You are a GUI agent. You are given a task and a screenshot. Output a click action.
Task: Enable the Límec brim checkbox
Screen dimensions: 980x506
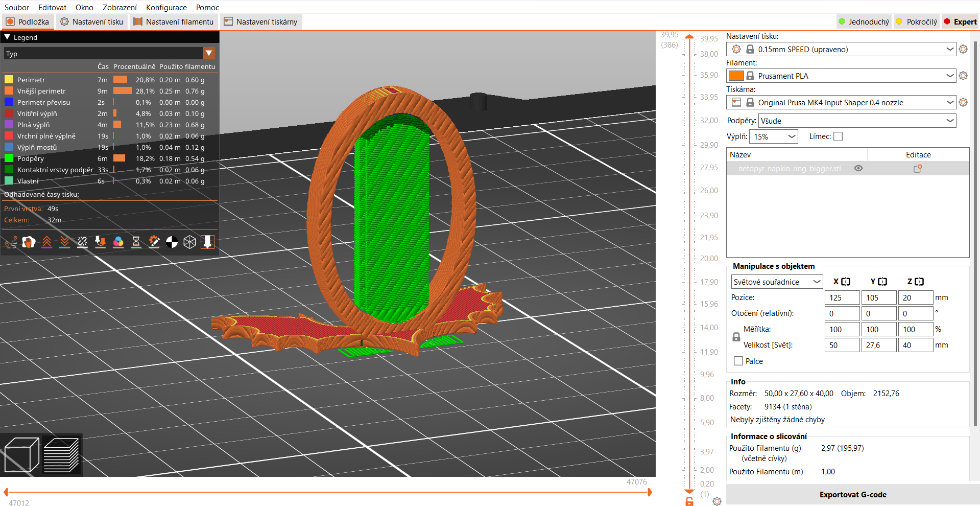click(x=838, y=136)
